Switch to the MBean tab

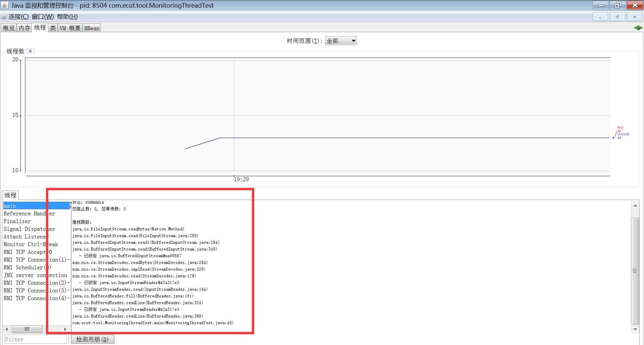[x=92, y=28]
